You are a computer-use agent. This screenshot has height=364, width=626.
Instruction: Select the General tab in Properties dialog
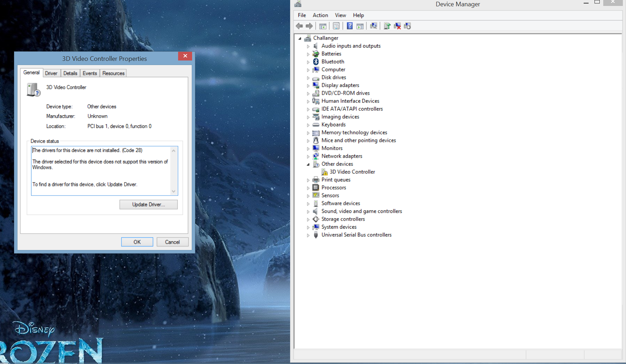click(31, 72)
